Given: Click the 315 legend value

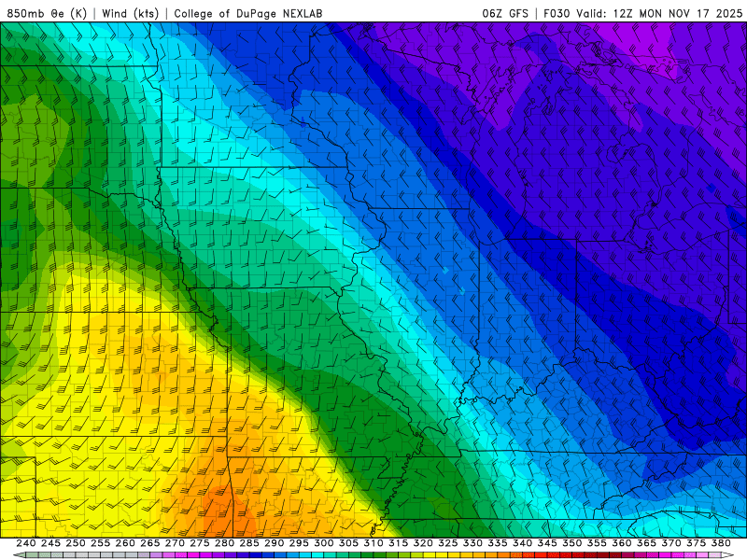Looking at the screenshot, I should point(398,543).
